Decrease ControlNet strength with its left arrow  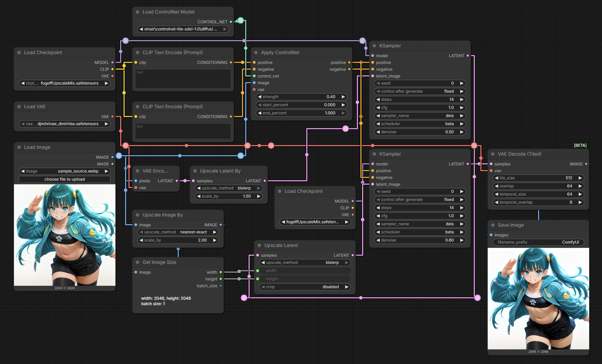(259, 96)
